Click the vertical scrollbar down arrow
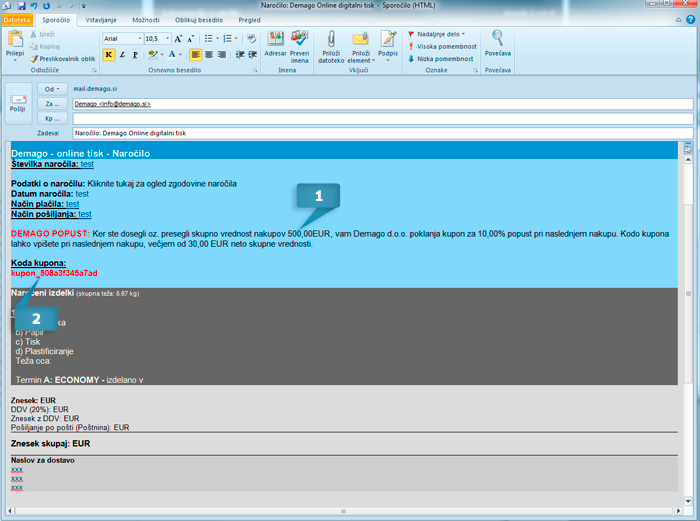The width and height of the screenshot is (700, 521). click(x=688, y=501)
